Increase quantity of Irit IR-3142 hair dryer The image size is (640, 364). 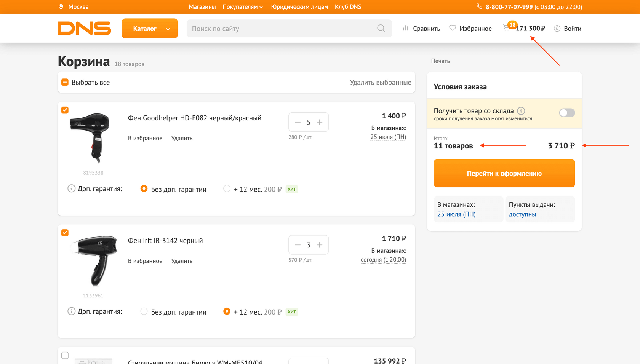click(x=320, y=245)
